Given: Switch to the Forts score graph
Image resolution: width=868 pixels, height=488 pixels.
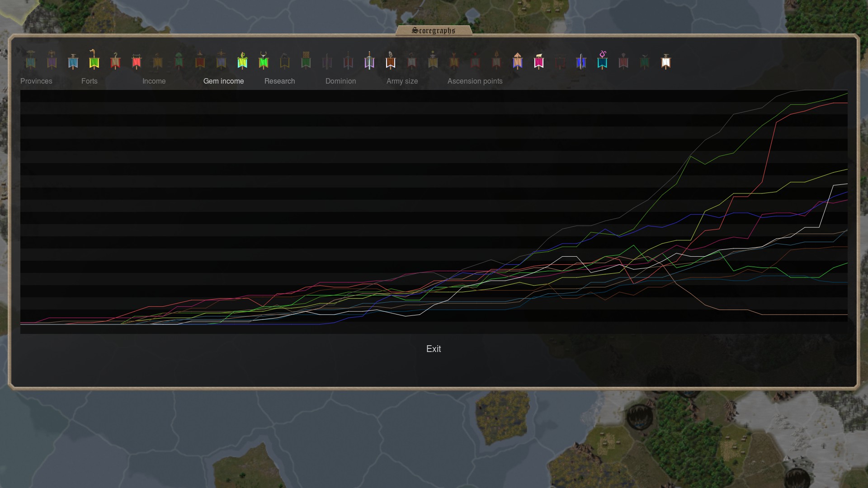Looking at the screenshot, I should coord(90,81).
